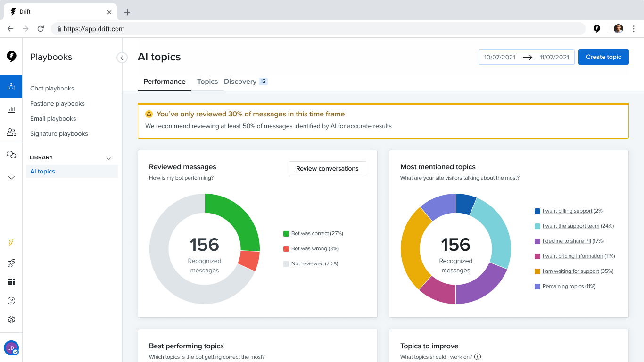Click the yellow lightning bolt sidebar icon
Viewport: 644px width, 362px height.
point(11,242)
